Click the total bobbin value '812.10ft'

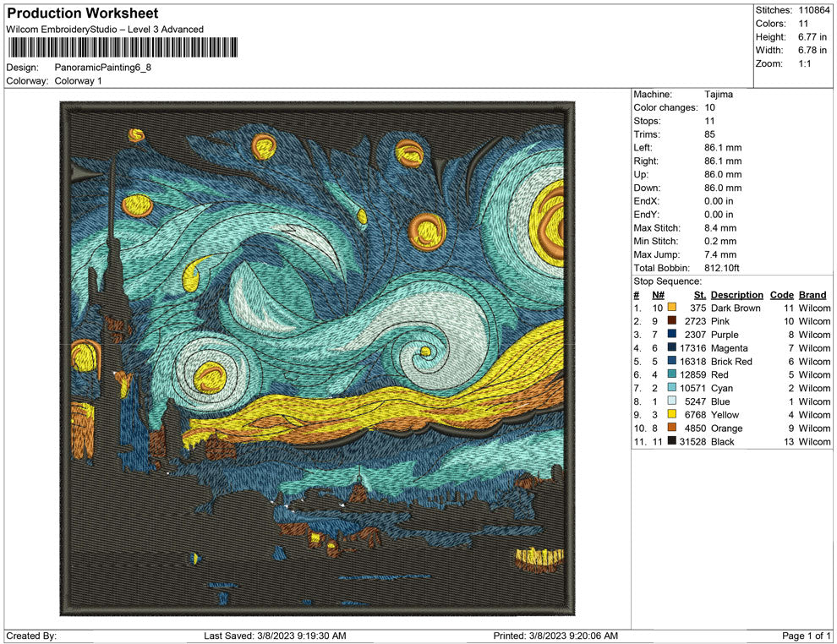point(722,268)
